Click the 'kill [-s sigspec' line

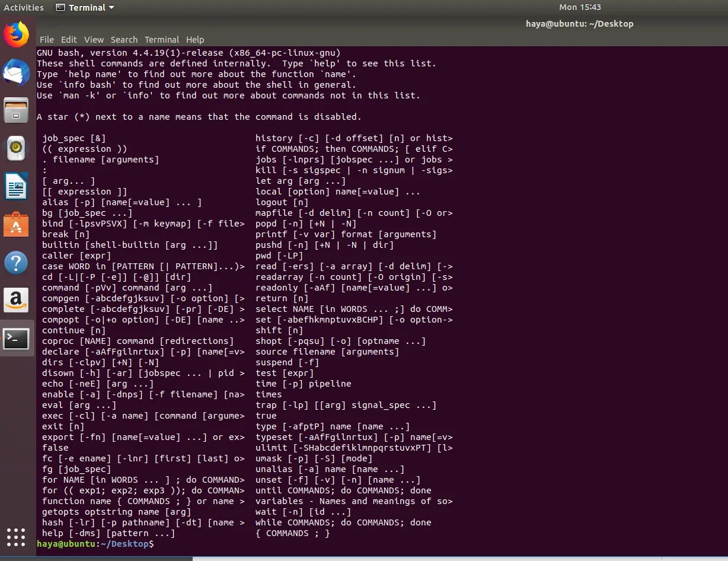pyautogui.click(x=354, y=170)
